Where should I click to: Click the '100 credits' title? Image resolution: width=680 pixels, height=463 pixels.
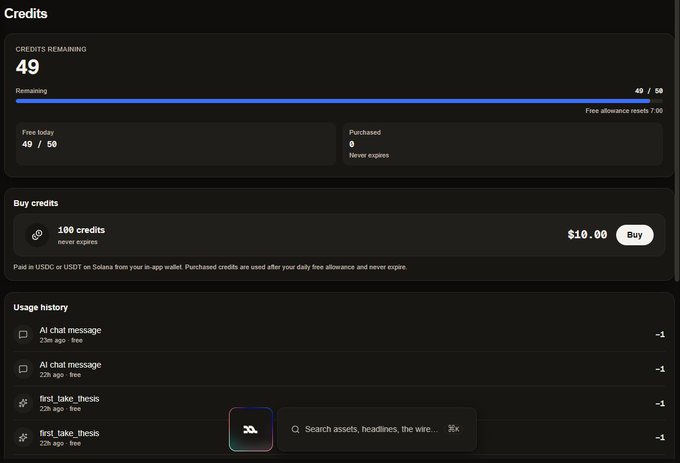[x=82, y=230]
